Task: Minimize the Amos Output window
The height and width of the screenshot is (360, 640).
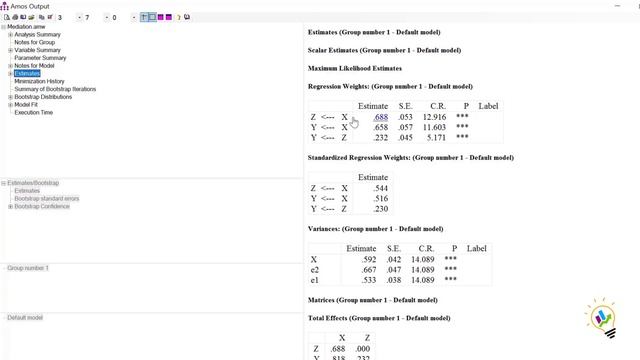Action: [617, 6]
